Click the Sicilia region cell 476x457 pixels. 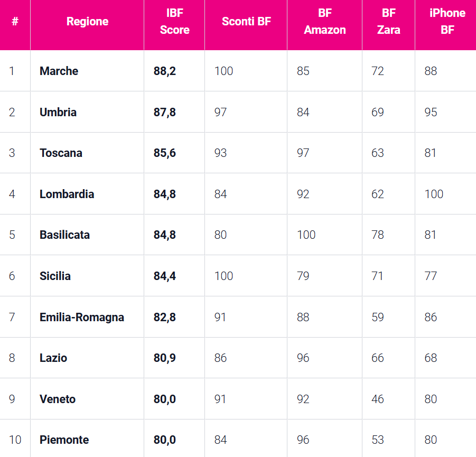click(55, 276)
